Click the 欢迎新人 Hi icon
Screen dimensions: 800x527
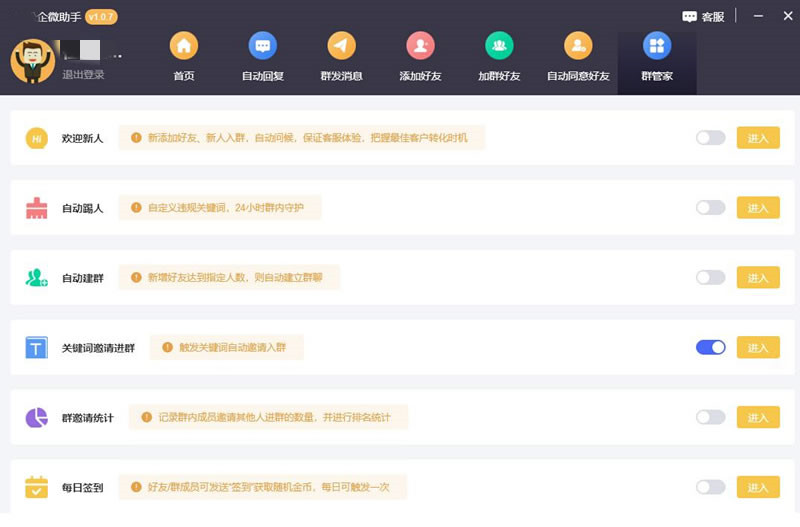pos(37,138)
